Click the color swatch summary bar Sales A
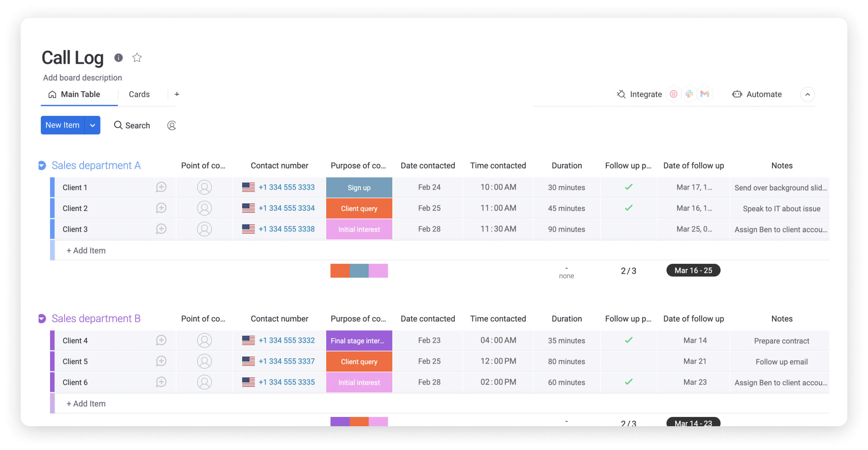This screenshot has height=450, width=868. pos(359,270)
